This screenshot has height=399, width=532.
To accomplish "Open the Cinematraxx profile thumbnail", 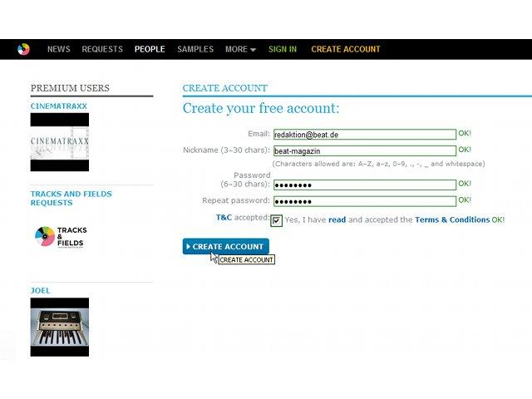I will tap(60, 142).
